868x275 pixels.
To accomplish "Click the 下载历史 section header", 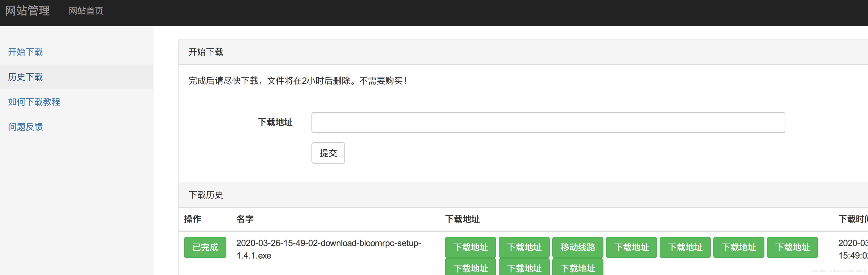I will pos(206,195).
